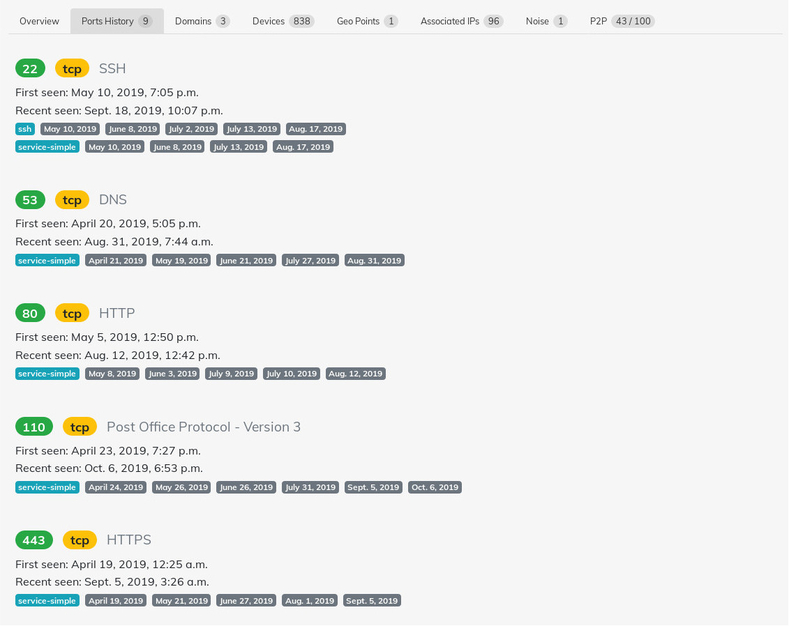The width and height of the screenshot is (789, 626).
Task: Click the port 53 green badge
Action: [x=30, y=200]
